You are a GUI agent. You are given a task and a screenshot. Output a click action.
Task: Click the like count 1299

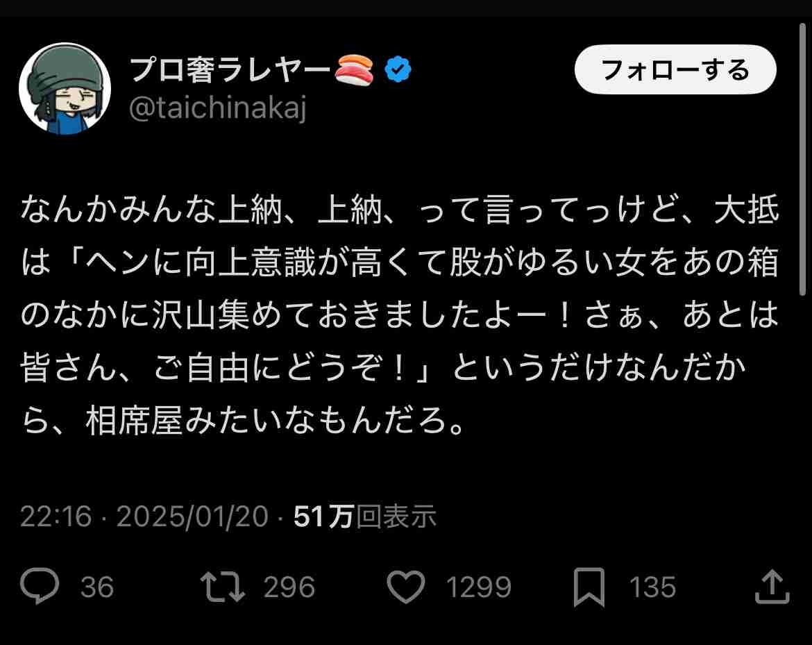[478, 587]
